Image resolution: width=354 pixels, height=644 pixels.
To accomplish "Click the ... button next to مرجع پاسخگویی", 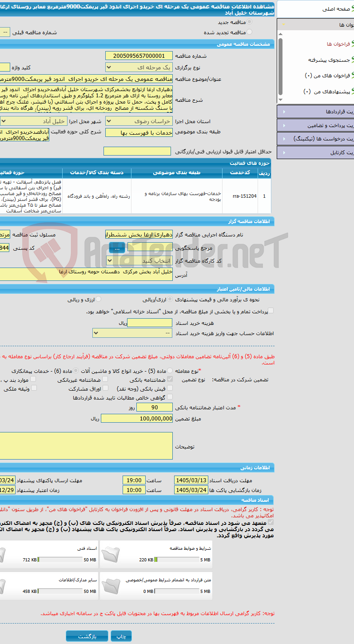I will point(117,248).
